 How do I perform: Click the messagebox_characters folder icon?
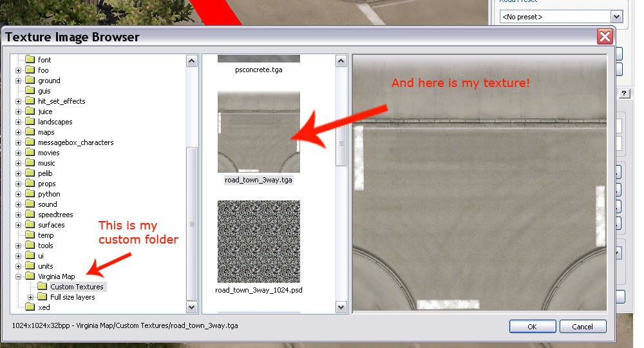point(30,142)
